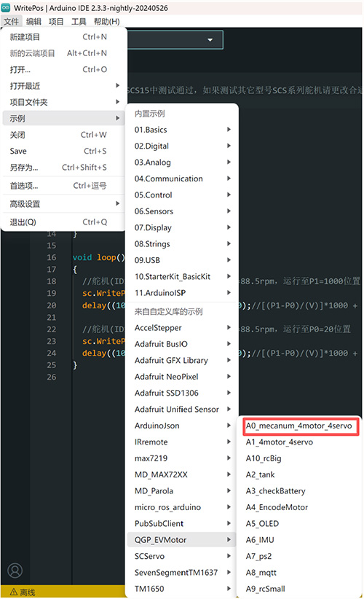Click line number 20 in the editor gutter
Screen dimensions: 364x599
(52, 305)
